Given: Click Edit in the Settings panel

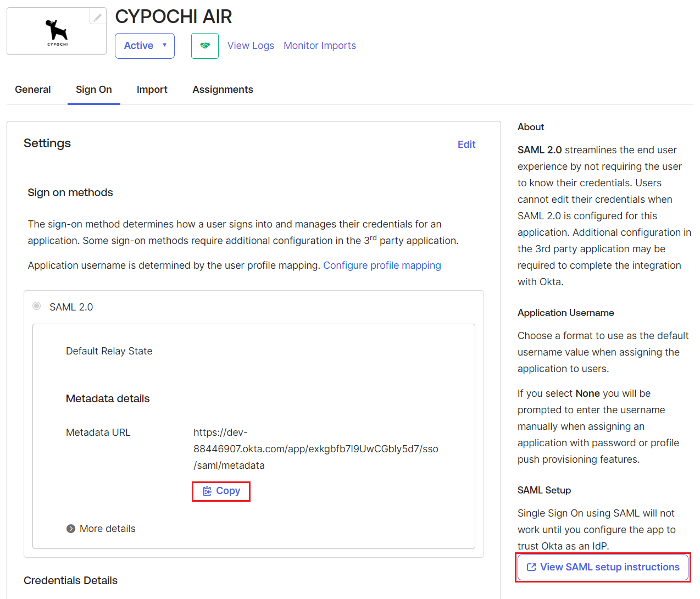Looking at the screenshot, I should click(466, 144).
